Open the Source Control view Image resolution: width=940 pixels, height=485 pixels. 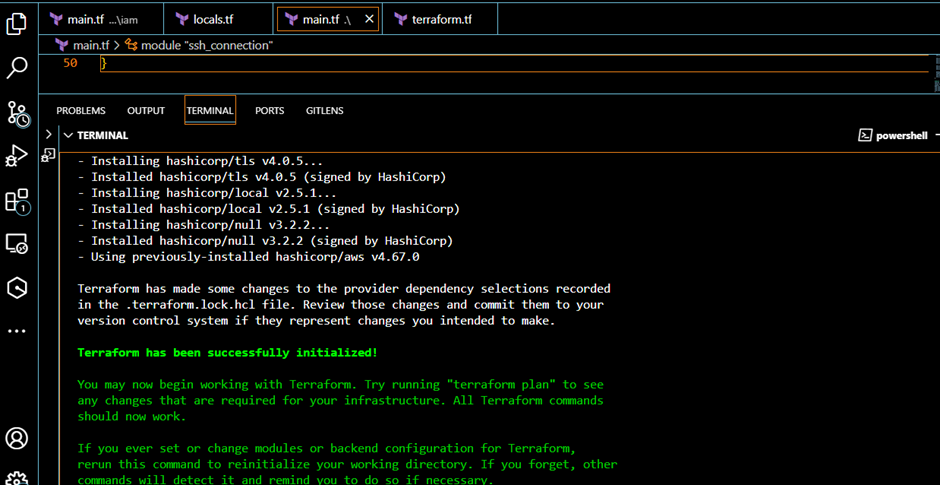coord(17,113)
